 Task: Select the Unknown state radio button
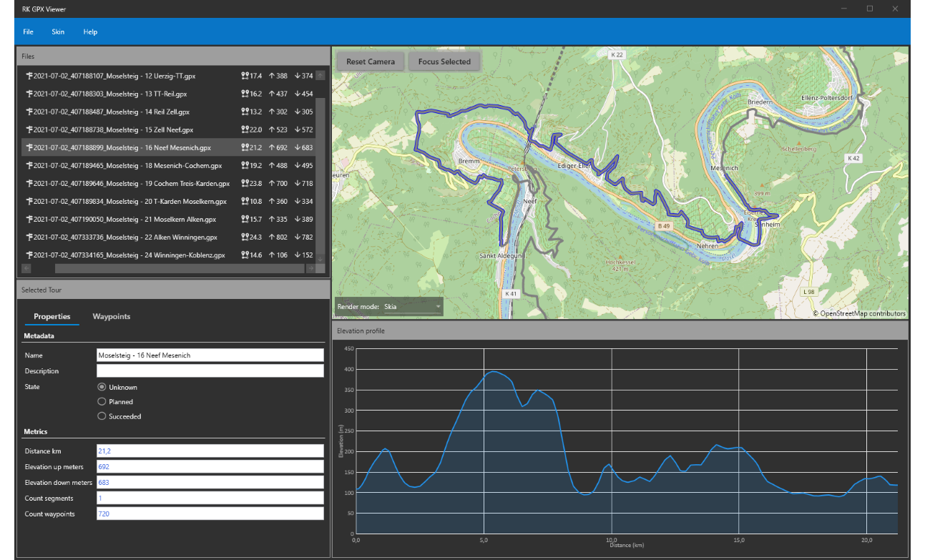[x=102, y=387]
